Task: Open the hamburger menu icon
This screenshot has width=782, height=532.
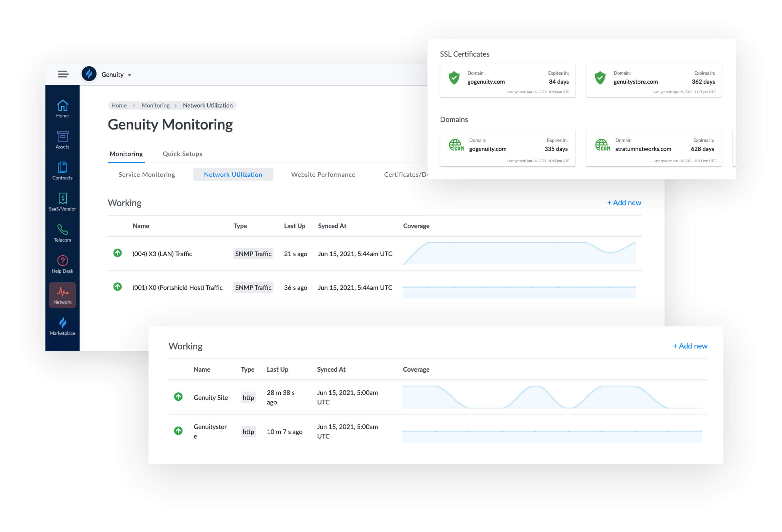Action: [63, 74]
